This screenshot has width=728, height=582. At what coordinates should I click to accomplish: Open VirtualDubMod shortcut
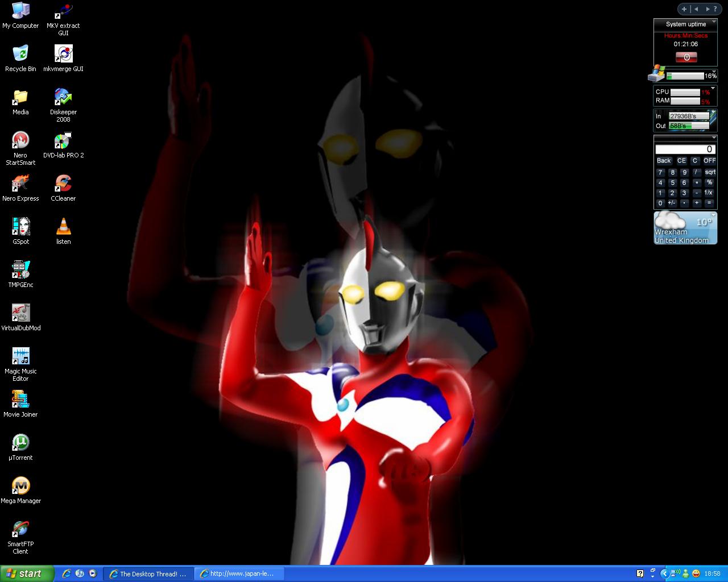(x=20, y=318)
